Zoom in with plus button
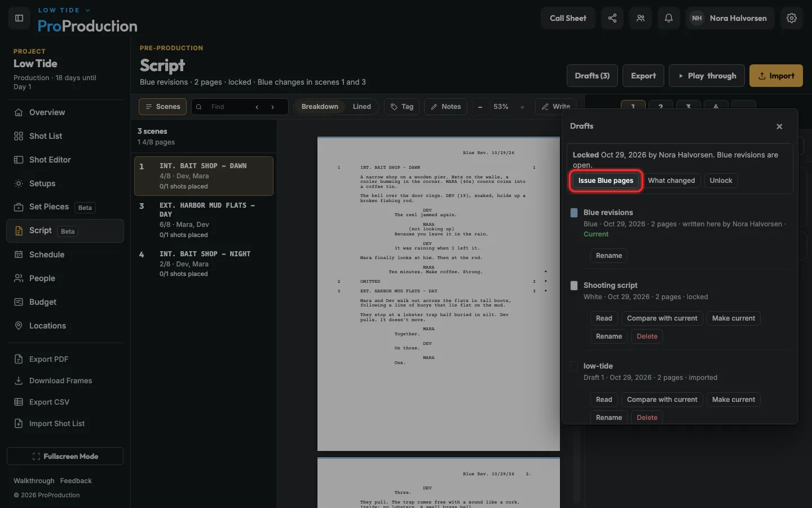 (522, 107)
